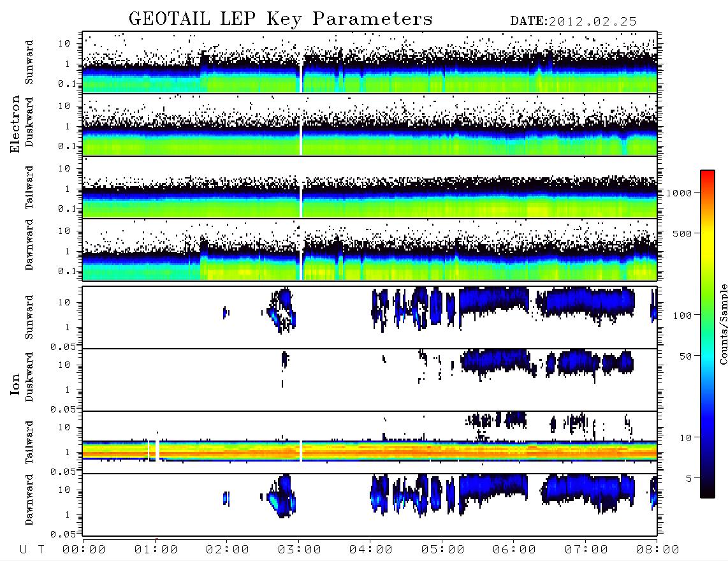The width and height of the screenshot is (728, 561).
Task: Click the 100 colorbar tick value
Action: [x=682, y=316]
